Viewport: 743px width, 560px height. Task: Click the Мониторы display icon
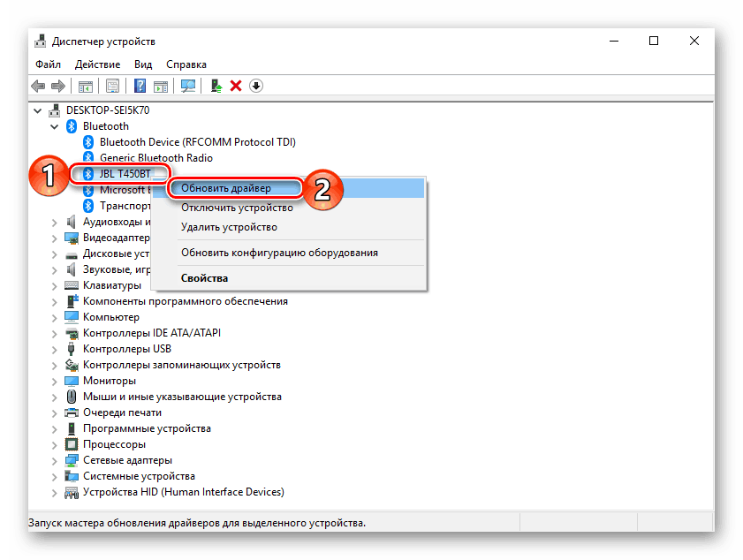click(x=72, y=381)
